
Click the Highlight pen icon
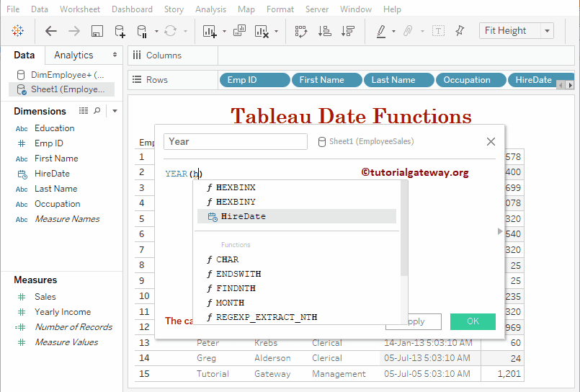(x=381, y=31)
